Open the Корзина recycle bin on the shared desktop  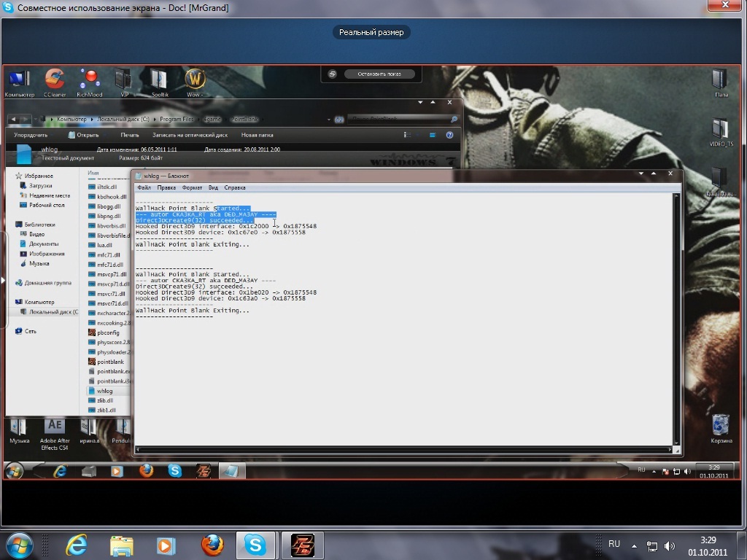[x=721, y=425]
